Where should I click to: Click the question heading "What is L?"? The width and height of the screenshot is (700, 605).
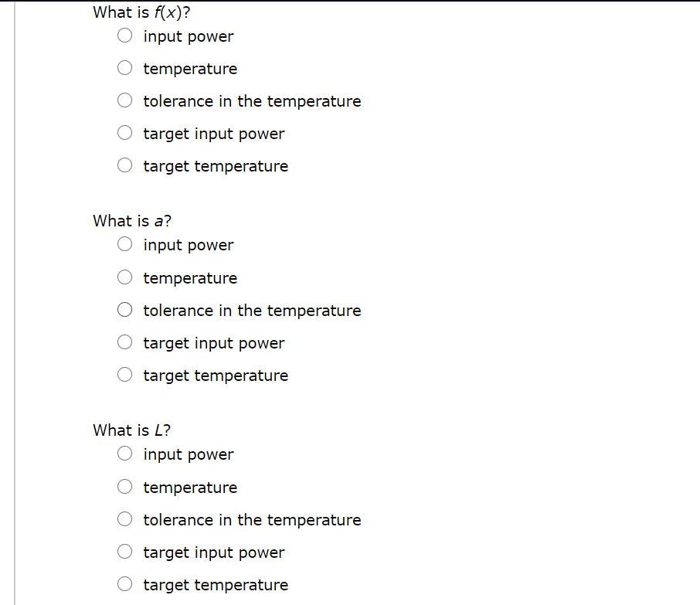click(x=131, y=430)
